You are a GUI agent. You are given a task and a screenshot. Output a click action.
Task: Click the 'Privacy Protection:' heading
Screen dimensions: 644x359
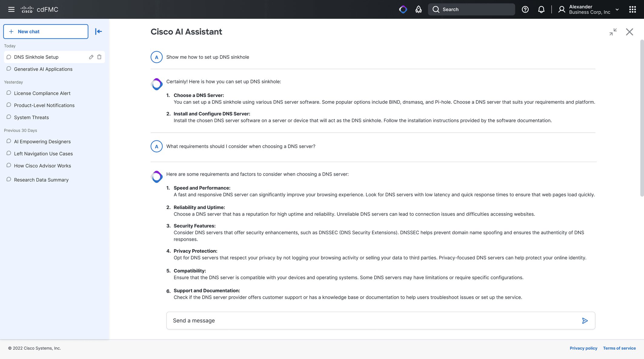195,251
